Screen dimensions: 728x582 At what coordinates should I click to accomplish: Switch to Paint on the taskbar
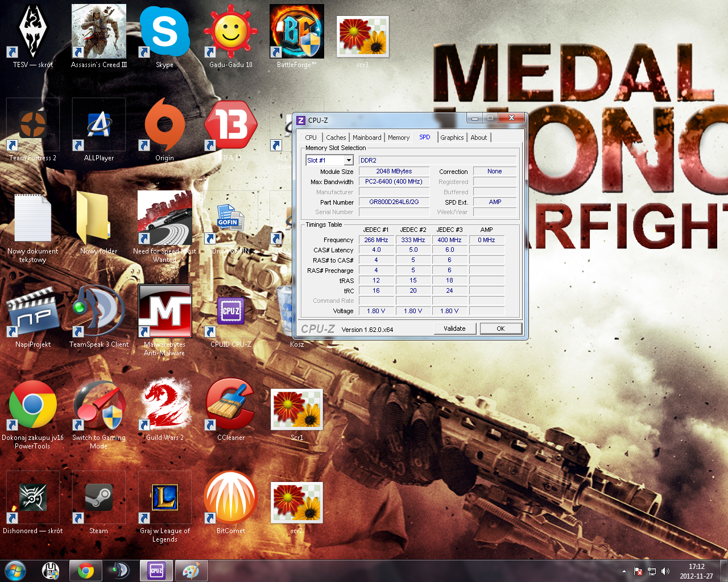(x=192, y=571)
